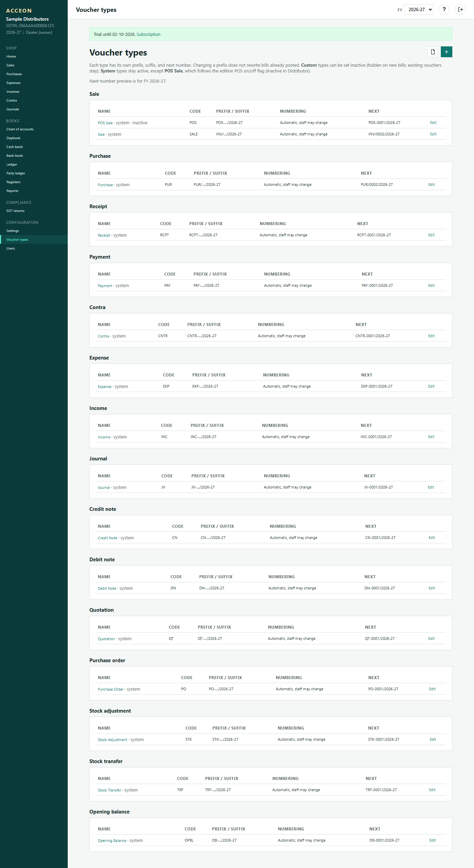Edit the Journal voucher type
This screenshot has height=868, width=474.
coord(431,487)
